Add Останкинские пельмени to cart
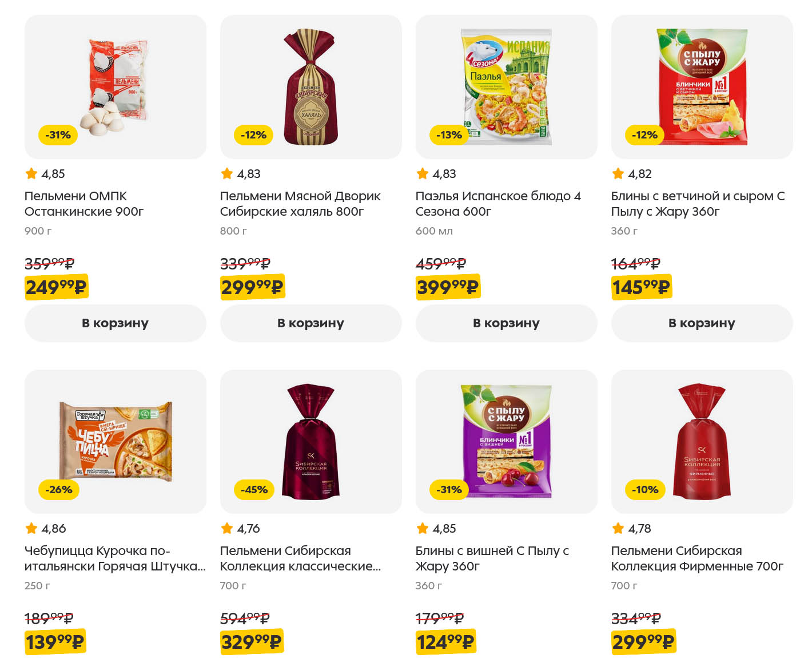The width and height of the screenshot is (812, 658). point(115,323)
